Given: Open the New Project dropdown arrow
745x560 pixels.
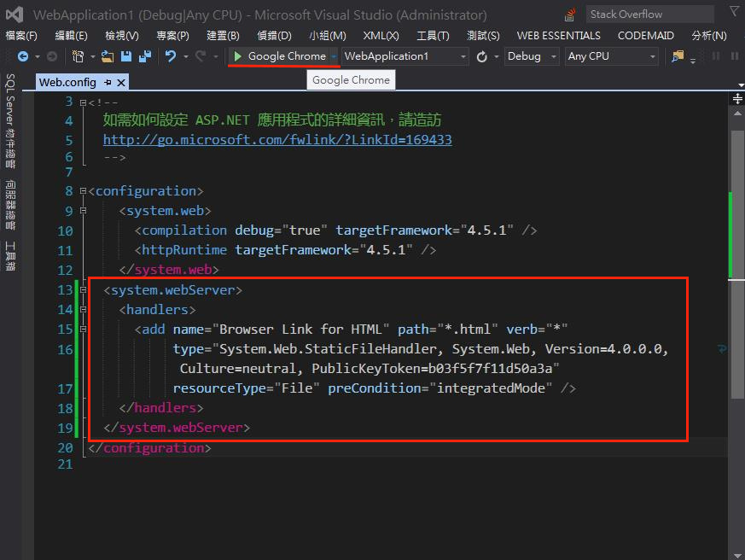Looking at the screenshot, I should (93, 56).
